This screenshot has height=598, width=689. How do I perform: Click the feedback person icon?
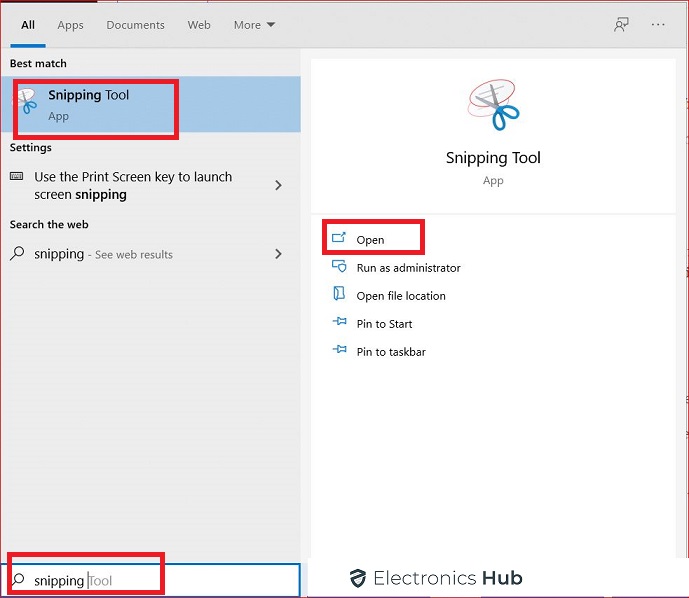(x=621, y=25)
